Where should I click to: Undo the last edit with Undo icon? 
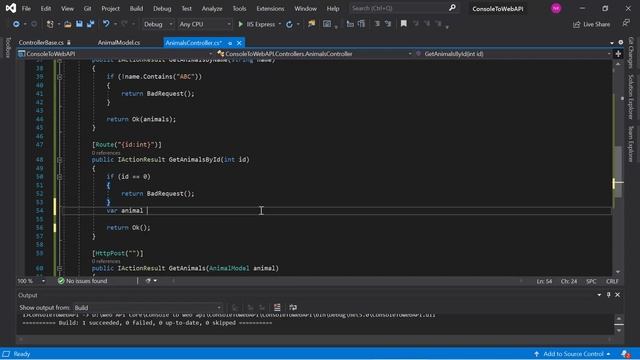(106, 24)
